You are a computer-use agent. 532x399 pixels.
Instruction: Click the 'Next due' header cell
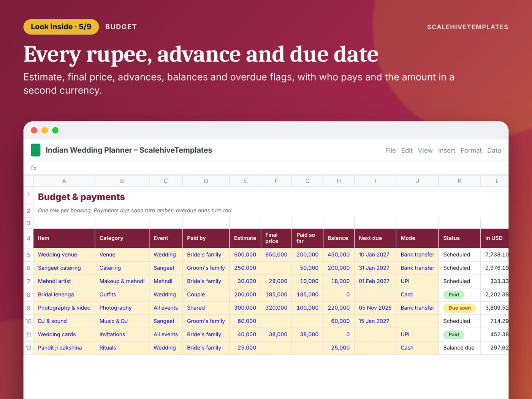pyautogui.click(x=375, y=238)
